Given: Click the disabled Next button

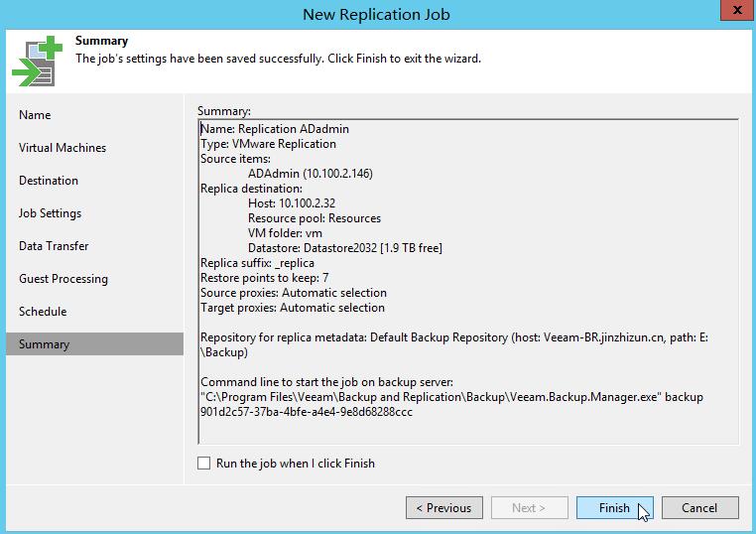Looking at the screenshot, I should pos(529,508).
